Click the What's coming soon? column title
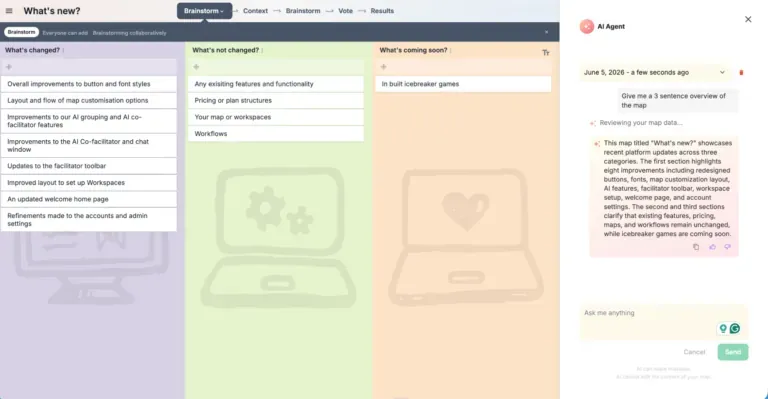The width and height of the screenshot is (768, 399). coord(413,50)
